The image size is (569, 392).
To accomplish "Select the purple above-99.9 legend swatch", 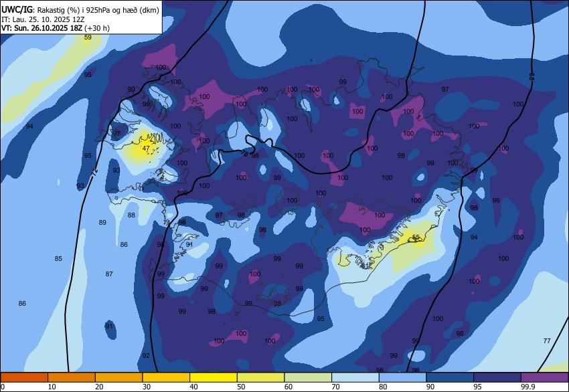I will (545, 377).
